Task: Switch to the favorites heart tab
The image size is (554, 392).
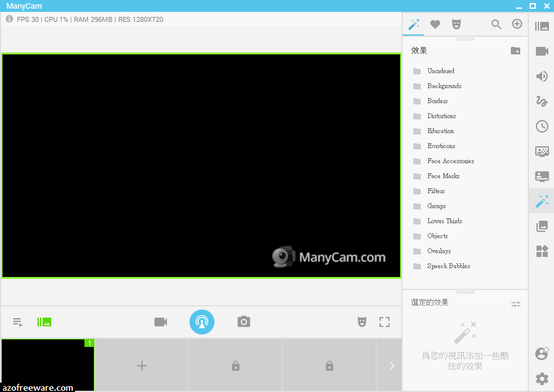Action: click(435, 24)
